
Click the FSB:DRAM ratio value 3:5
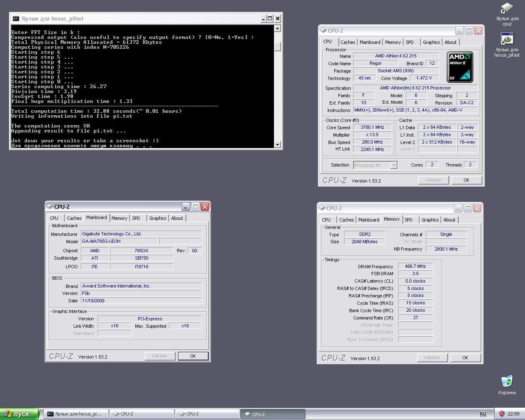click(415, 274)
